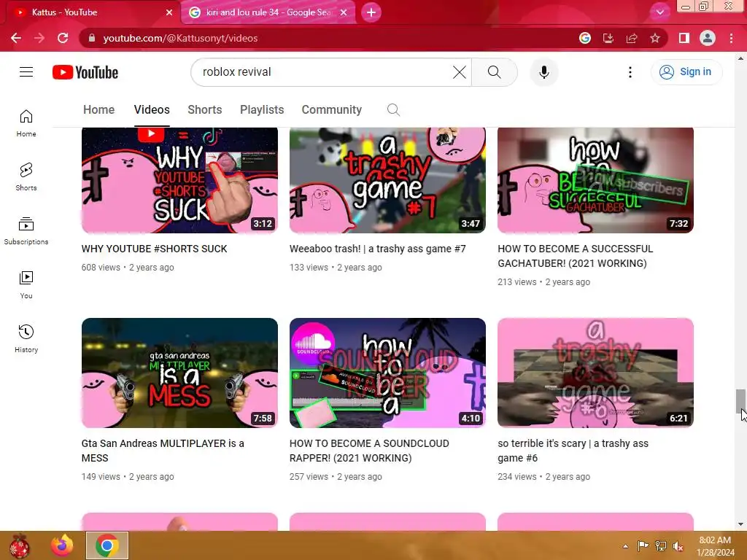Reload the page
This screenshot has width=747, height=560.
click(x=63, y=38)
